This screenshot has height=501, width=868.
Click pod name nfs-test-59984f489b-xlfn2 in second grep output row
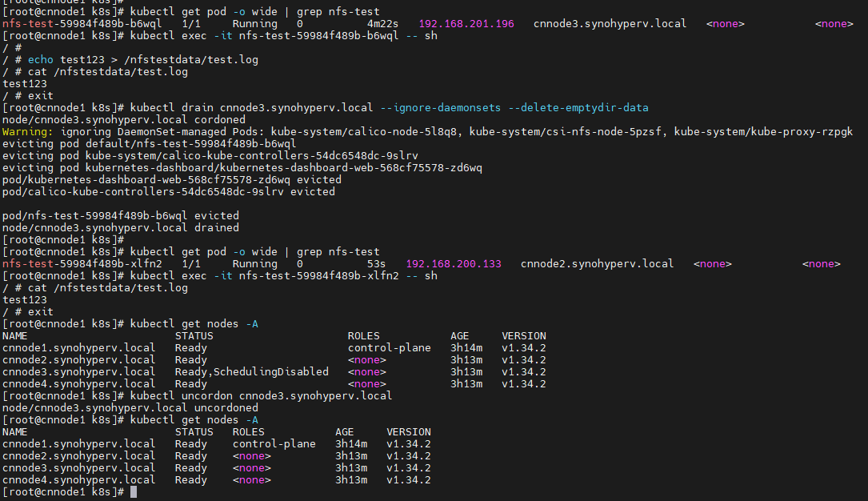(82, 264)
